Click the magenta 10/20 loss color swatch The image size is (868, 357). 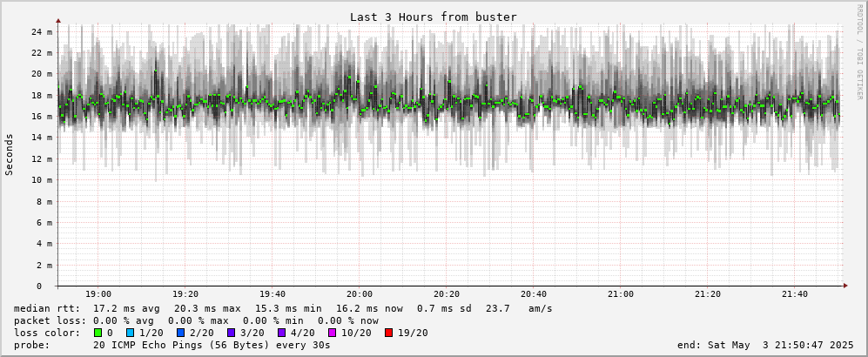point(333,333)
